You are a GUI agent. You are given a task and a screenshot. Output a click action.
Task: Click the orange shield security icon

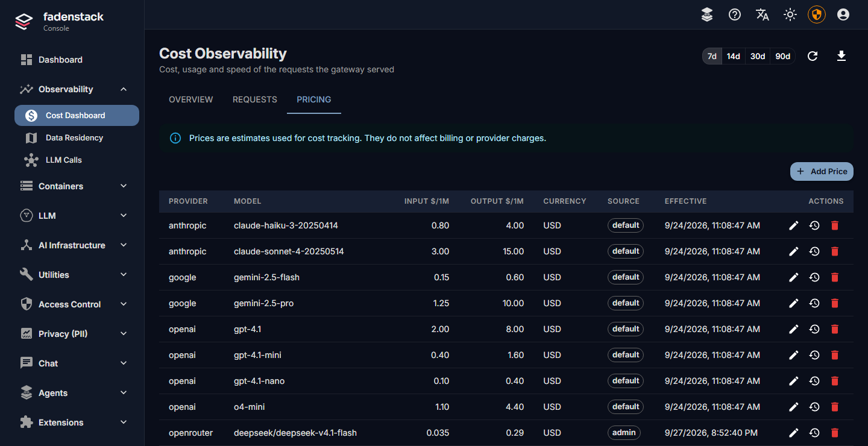(x=817, y=14)
